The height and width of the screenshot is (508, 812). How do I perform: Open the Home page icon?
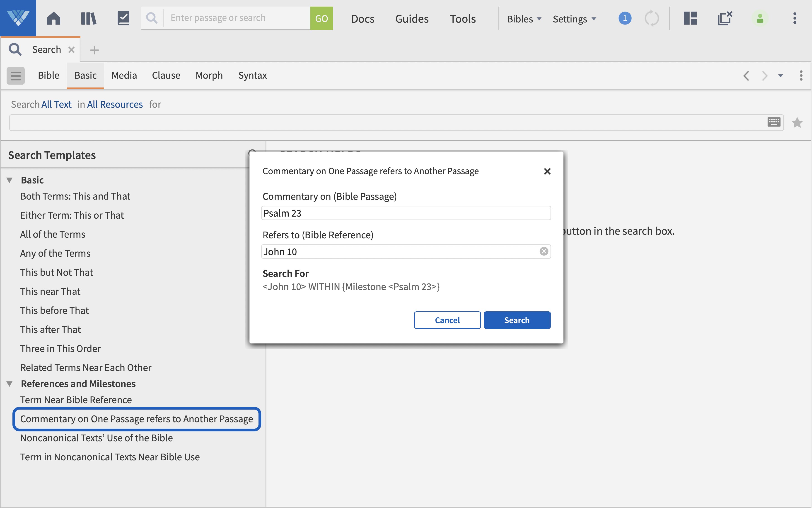(x=54, y=18)
